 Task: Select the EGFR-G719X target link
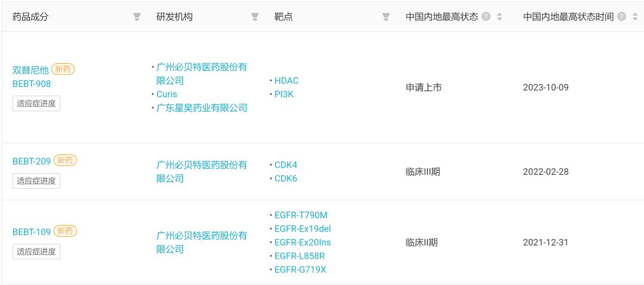tap(300, 270)
